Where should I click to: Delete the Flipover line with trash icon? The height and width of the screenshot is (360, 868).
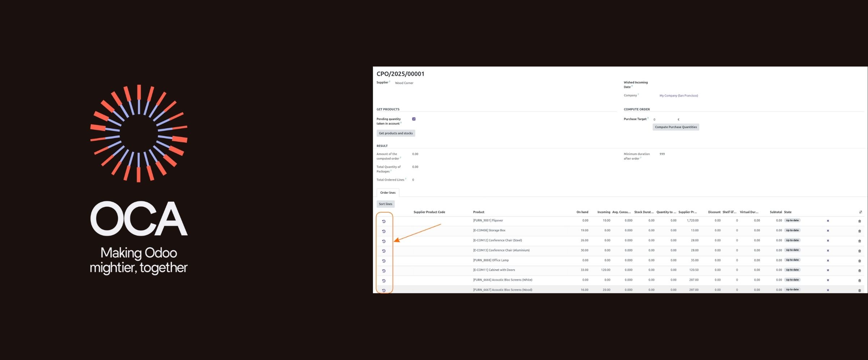point(860,221)
